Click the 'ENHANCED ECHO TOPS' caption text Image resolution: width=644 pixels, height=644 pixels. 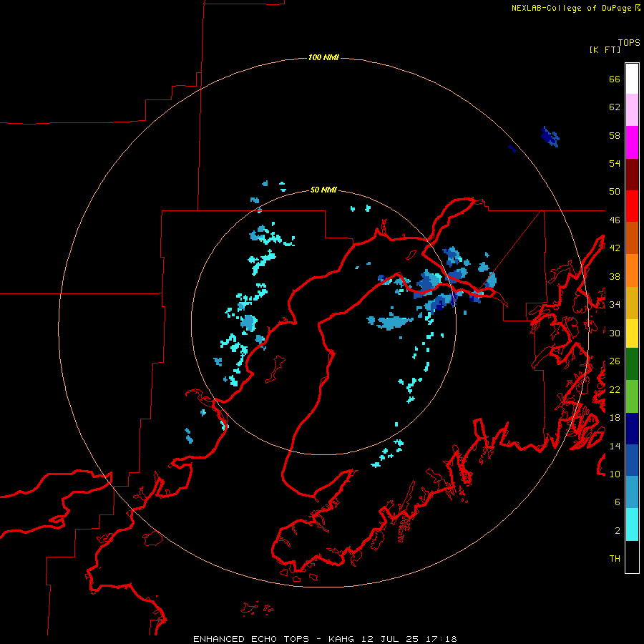[x=251, y=639]
